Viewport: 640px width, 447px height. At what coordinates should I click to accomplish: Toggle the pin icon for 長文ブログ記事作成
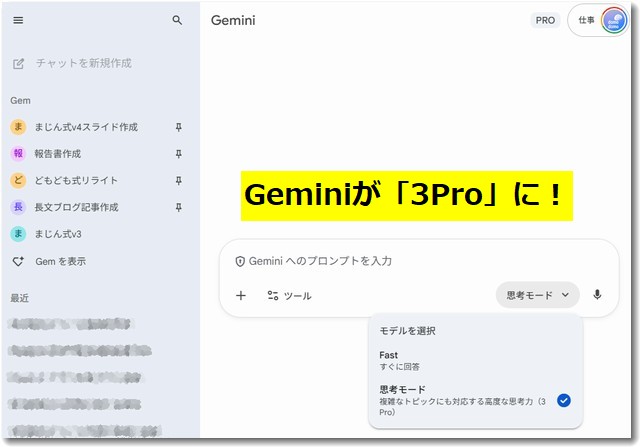point(178,208)
